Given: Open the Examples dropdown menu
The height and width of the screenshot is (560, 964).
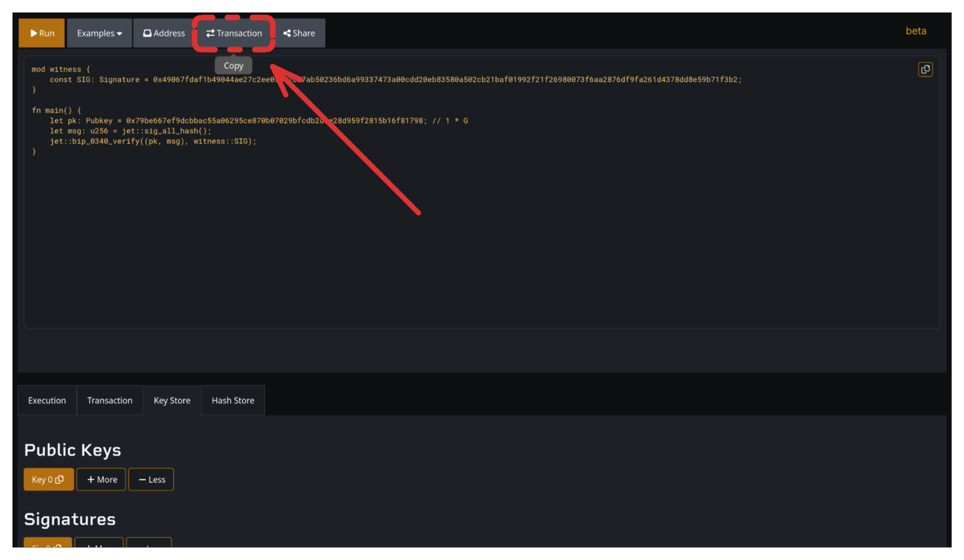Looking at the screenshot, I should tap(99, 33).
